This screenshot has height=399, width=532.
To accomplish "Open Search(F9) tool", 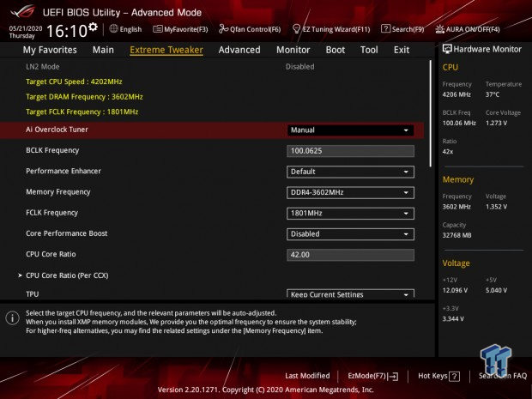I will 402,29.
